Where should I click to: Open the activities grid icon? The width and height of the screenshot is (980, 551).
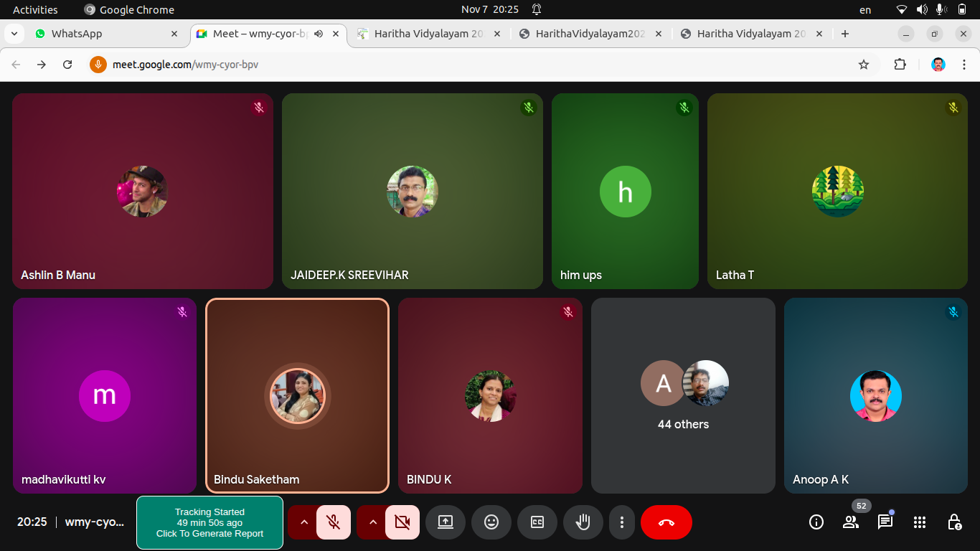pos(920,522)
